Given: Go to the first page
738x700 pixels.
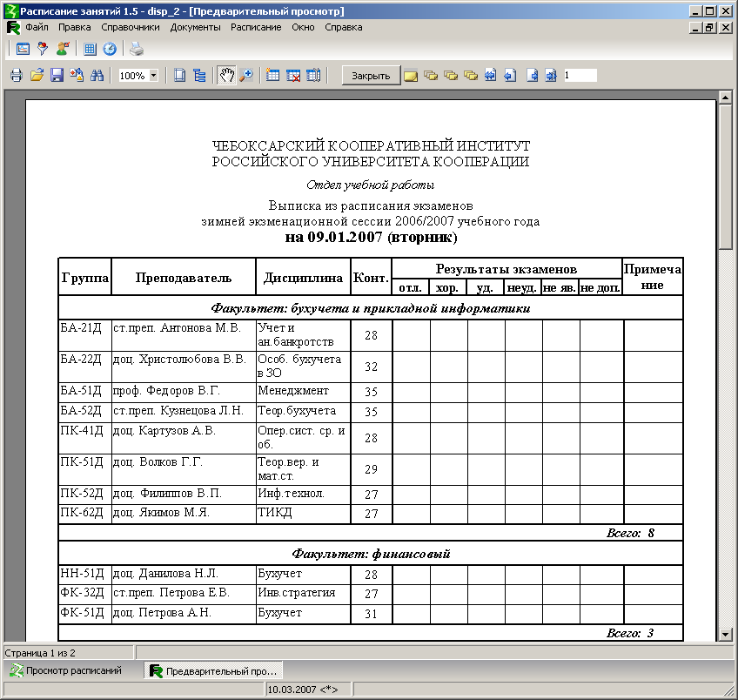Looking at the screenshot, I should pyautogui.click(x=491, y=76).
